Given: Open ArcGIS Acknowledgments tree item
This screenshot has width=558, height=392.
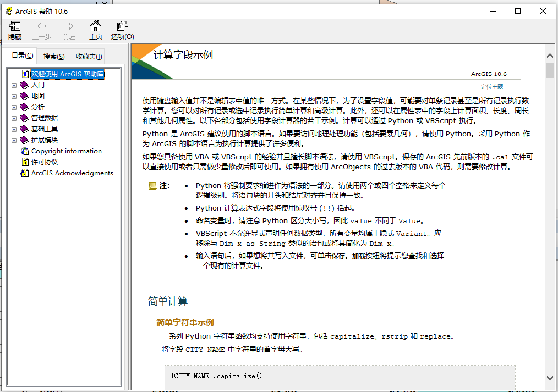Looking at the screenshot, I should 72,173.
